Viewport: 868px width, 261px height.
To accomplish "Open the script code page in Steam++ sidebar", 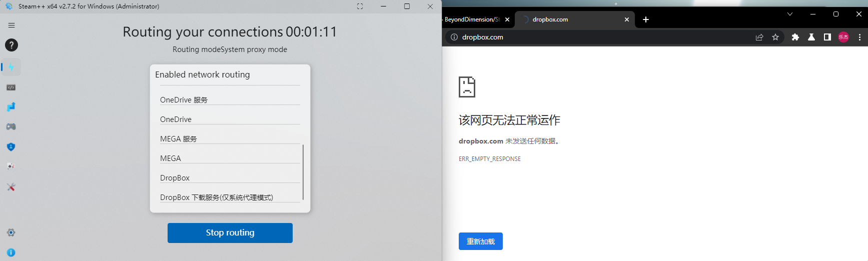I will (x=11, y=87).
